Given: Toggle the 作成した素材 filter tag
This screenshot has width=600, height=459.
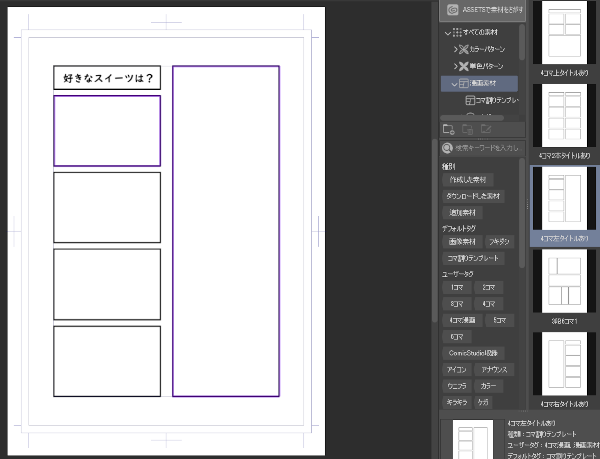Looking at the screenshot, I should click(x=468, y=180).
